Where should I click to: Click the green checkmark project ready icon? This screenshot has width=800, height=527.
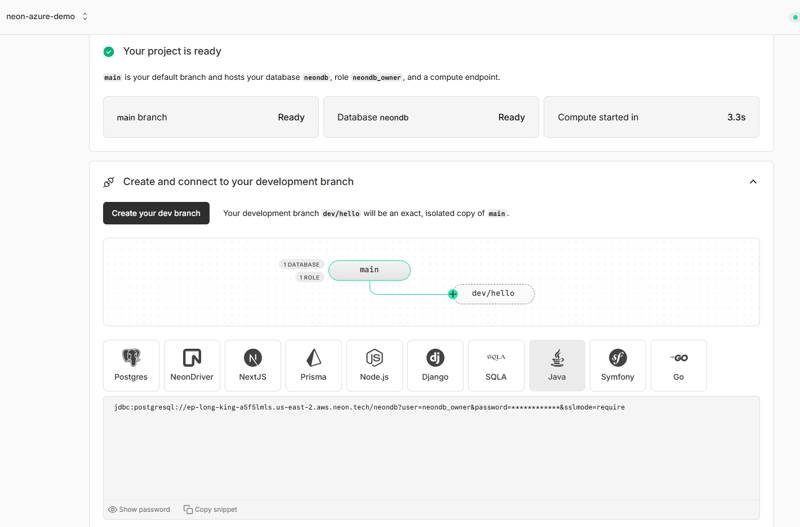click(x=109, y=52)
